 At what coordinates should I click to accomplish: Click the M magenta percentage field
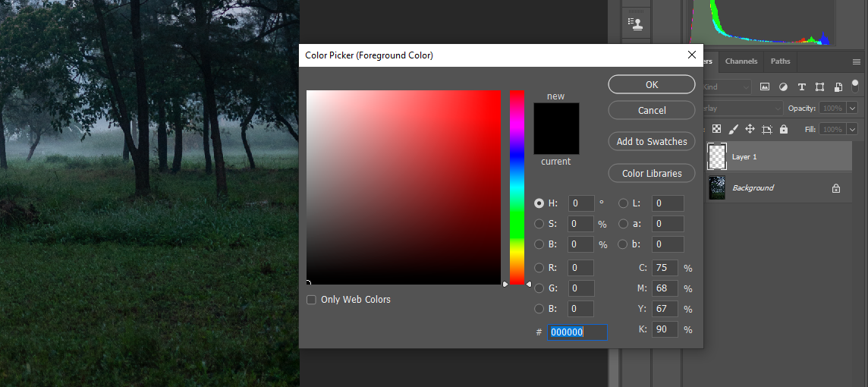pyautogui.click(x=665, y=288)
